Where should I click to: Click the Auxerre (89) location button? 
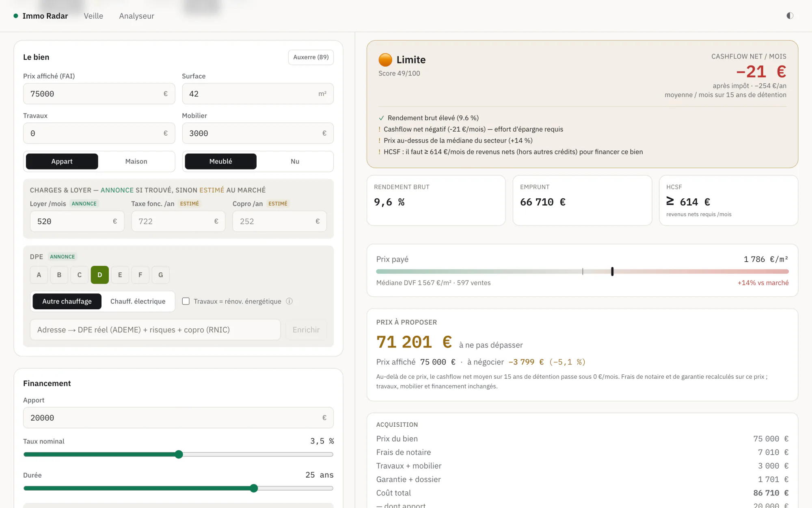point(311,57)
